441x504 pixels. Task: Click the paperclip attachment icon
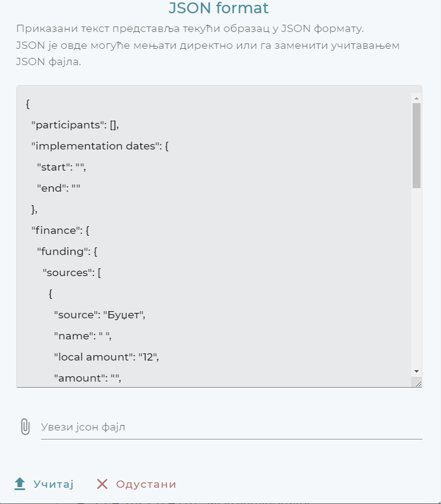coord(25,427)
